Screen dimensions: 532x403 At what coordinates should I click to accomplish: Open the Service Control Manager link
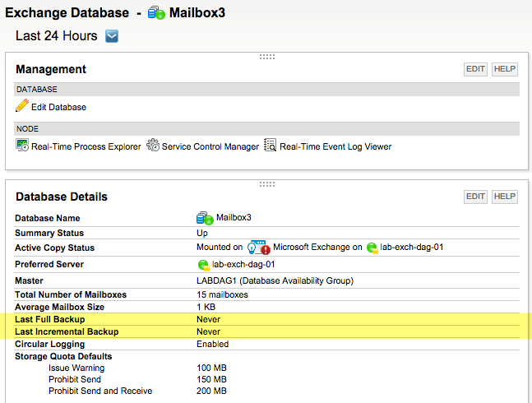tap(210, 146)
